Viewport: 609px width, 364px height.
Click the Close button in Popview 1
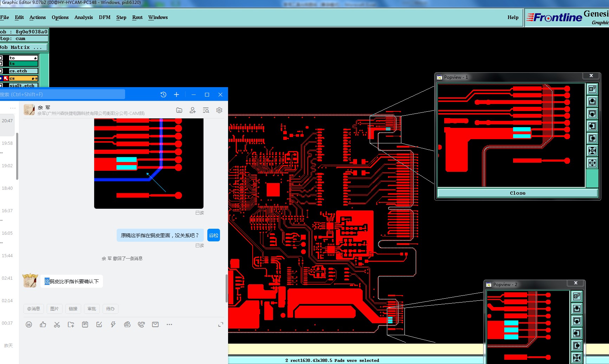tap(517, 193)
